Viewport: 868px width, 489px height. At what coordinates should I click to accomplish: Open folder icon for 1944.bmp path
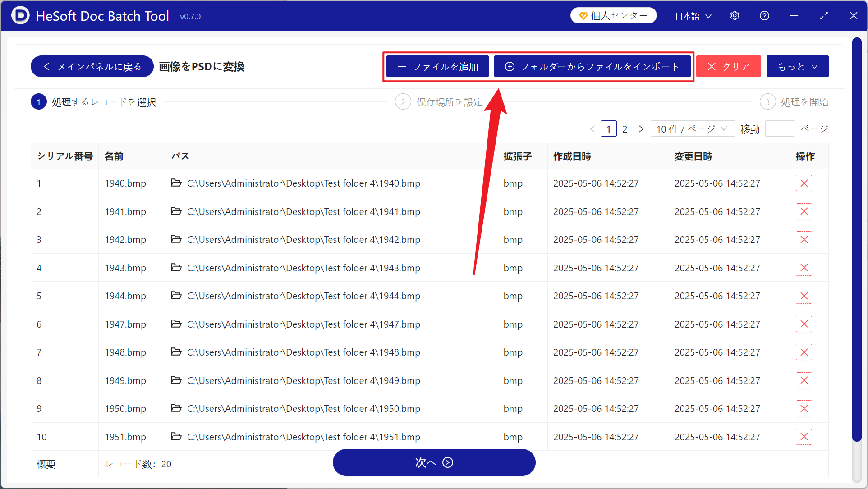176,295
